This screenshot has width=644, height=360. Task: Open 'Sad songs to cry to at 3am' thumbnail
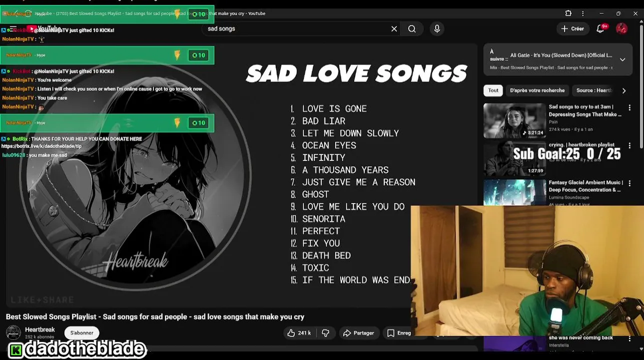(x=514, y=120)
